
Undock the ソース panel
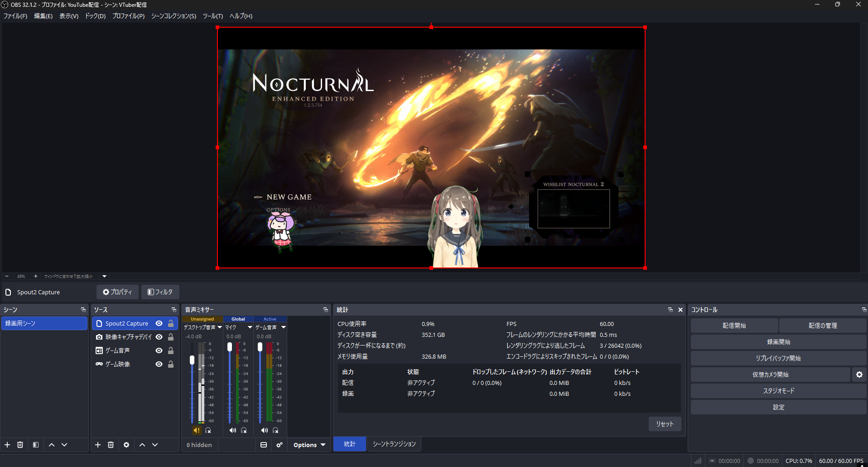[x=174, y=310]
